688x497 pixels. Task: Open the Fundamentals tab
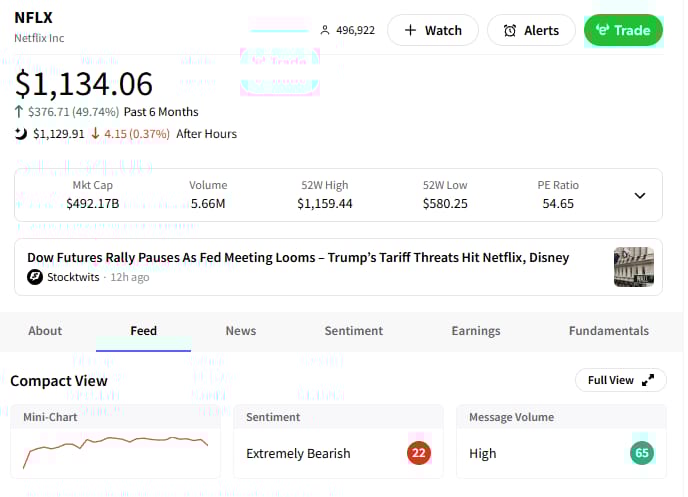click(609, 331)
